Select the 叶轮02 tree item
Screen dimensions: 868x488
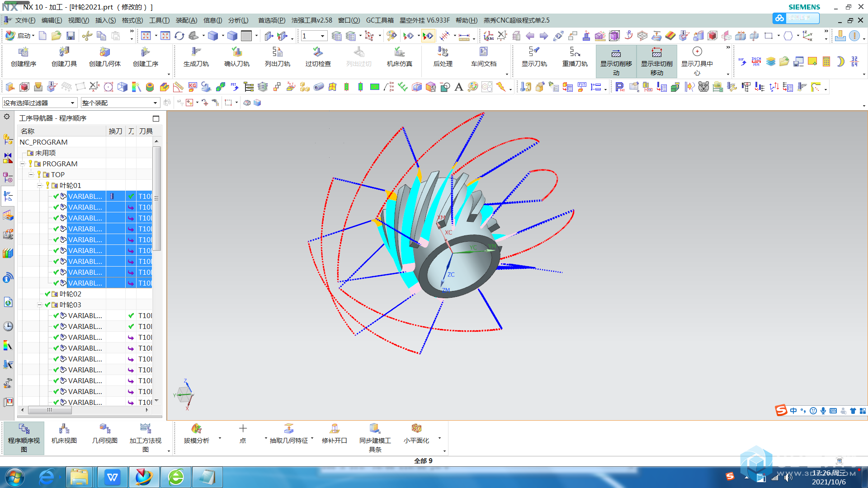point(70,294)
